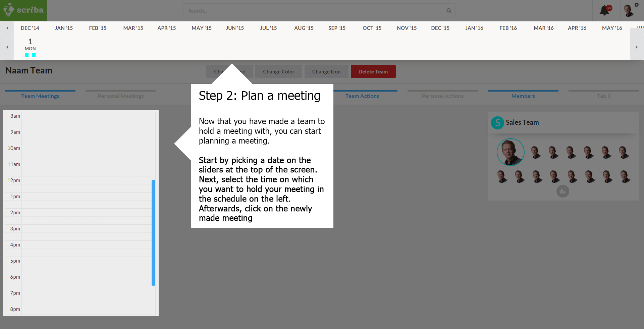This screenshot has height=329, width=644.
Task: Click the Delete Team button
Action: [x=373, y=71]
